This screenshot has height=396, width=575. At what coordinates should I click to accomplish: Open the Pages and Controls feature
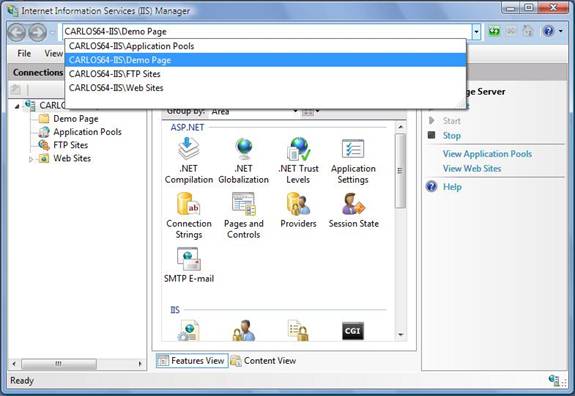tap(243, 216)
